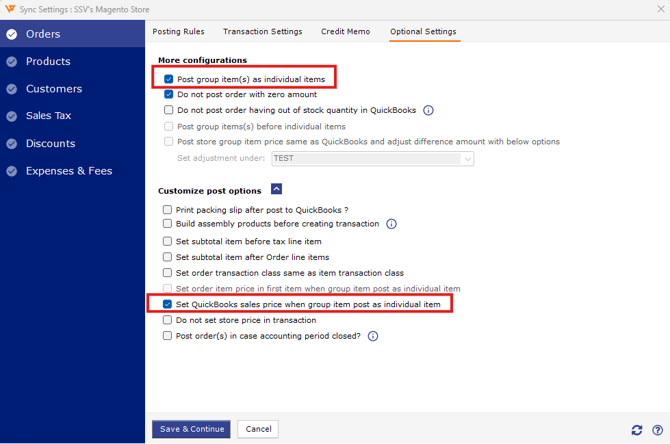Switch to the Credit Memo tab
670x444 pixels.
coord(346,32)
